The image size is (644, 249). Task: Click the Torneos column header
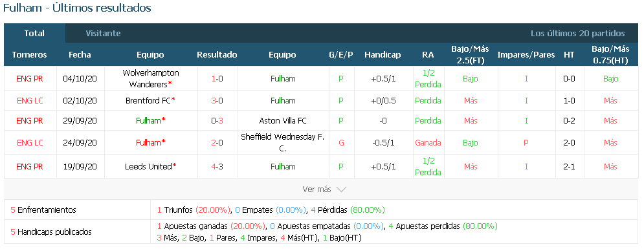point(30,54)
